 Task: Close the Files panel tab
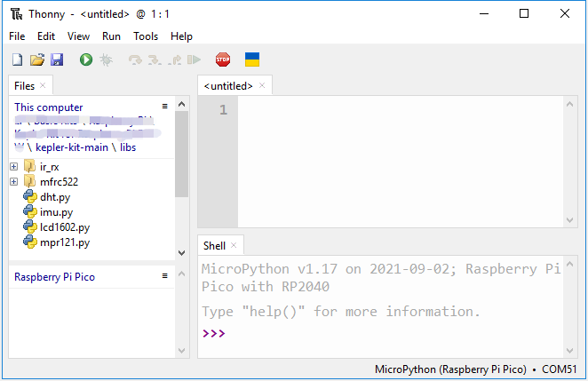43,85
